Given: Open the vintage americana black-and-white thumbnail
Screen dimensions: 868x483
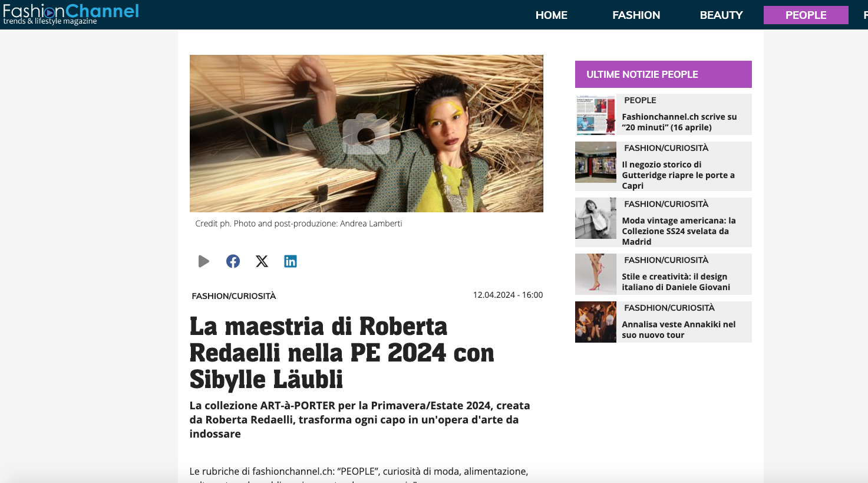Looking at the screenshot, I should tap(596, 218).
